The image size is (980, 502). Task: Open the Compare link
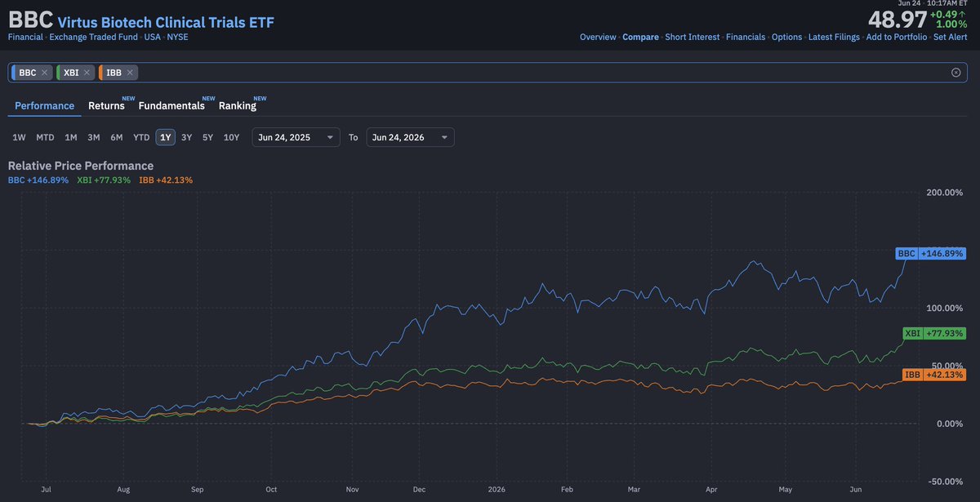[x=640, y=38]
